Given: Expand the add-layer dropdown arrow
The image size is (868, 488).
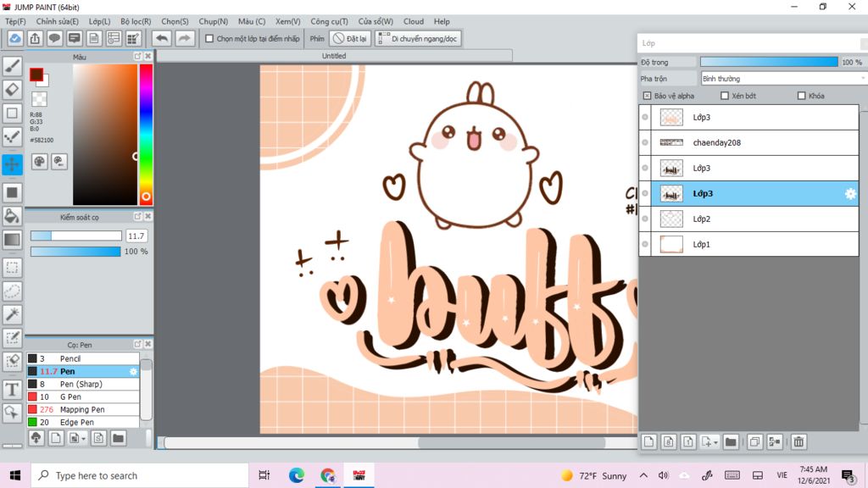Looking at the screenshot, I should point(715,442).
